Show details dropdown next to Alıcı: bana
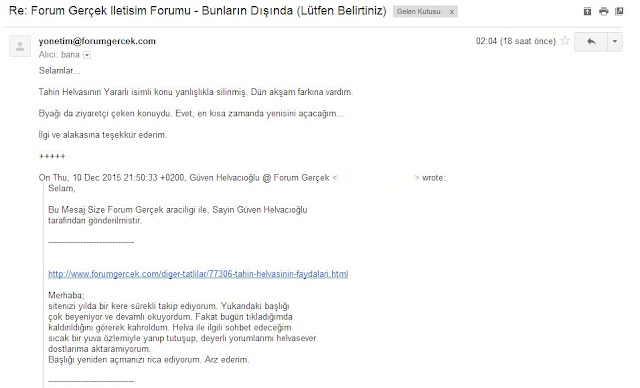 click(87, 55)
